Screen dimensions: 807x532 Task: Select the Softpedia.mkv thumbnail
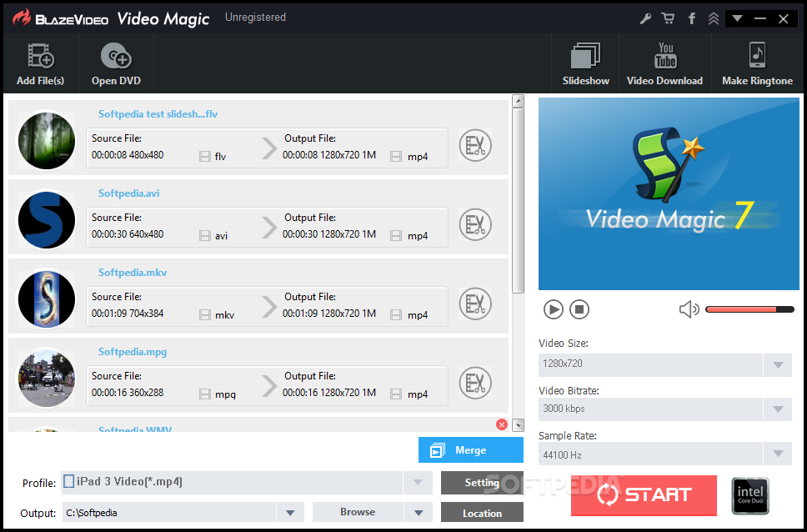coord(47,299)
